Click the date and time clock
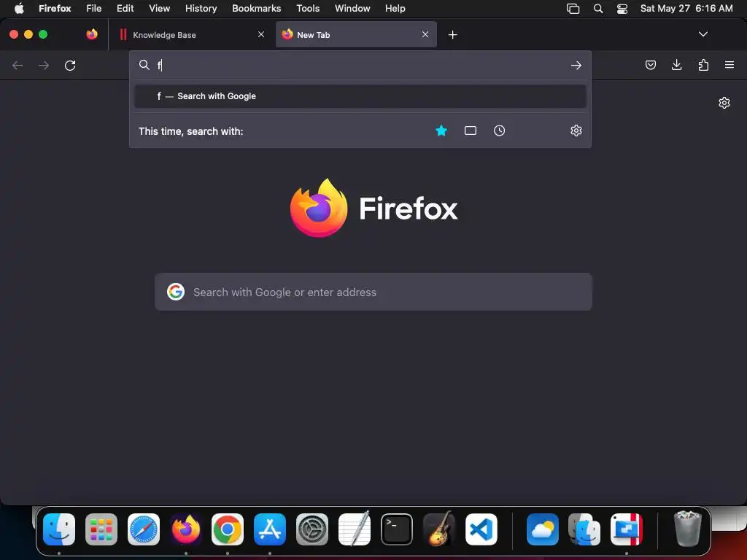Viewport: 747px width, 560px height. (686, 9)
